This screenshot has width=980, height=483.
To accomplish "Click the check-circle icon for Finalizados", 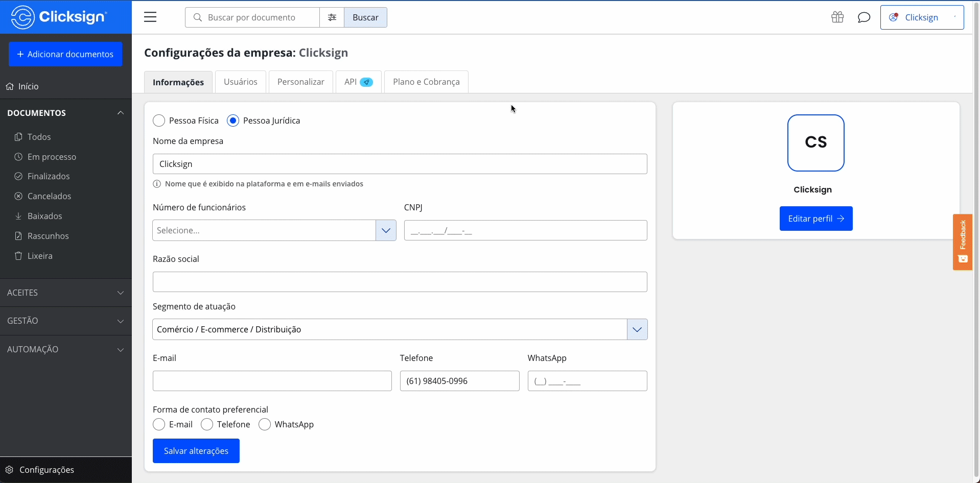I will [x=18, y=176].
